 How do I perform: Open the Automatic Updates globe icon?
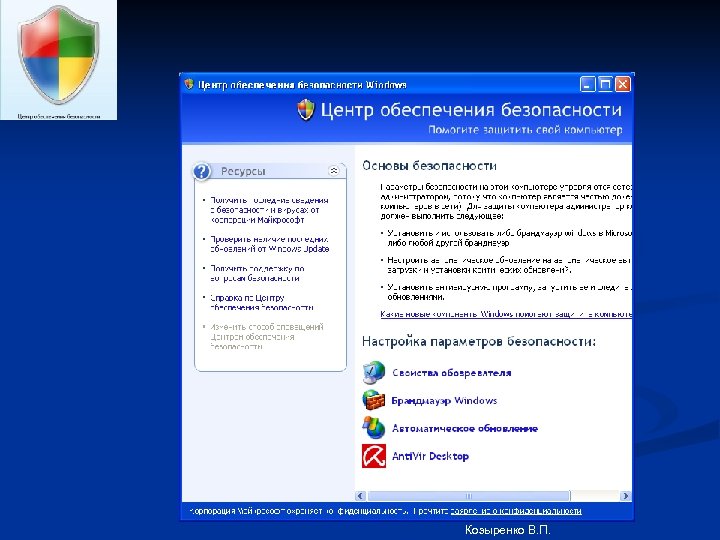click(x=373, y=428)
